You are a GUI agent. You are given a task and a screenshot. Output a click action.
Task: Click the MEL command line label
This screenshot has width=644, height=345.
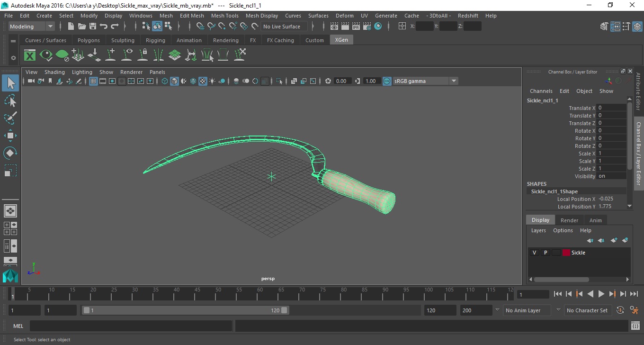click(18, 326)
